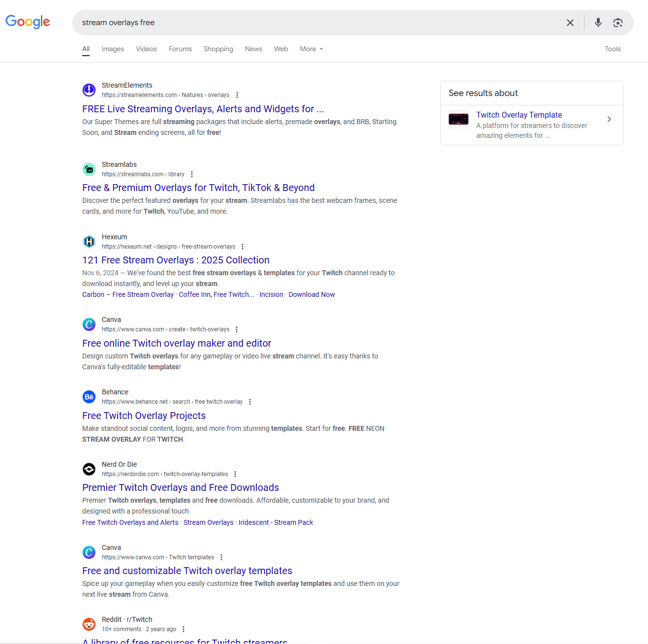Screen dimensions: 648x644
Task: Click the 'Reddit · r/Twitch' source name
Action: point(127,619)
